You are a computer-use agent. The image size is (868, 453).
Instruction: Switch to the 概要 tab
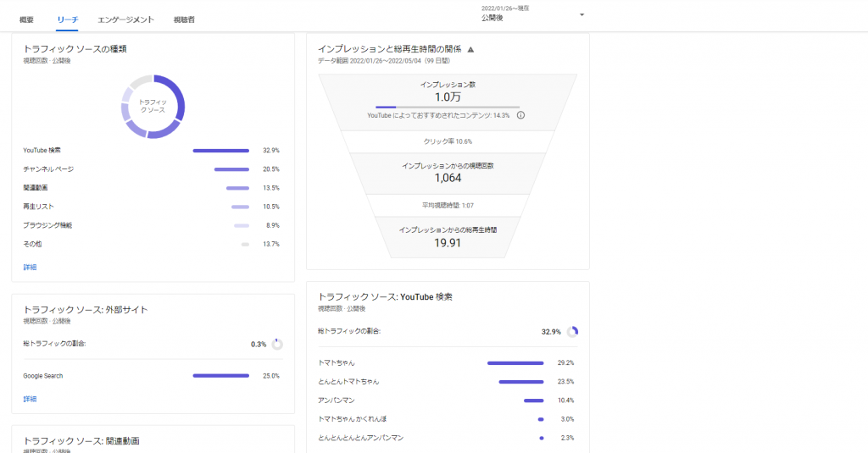[26, 19]
